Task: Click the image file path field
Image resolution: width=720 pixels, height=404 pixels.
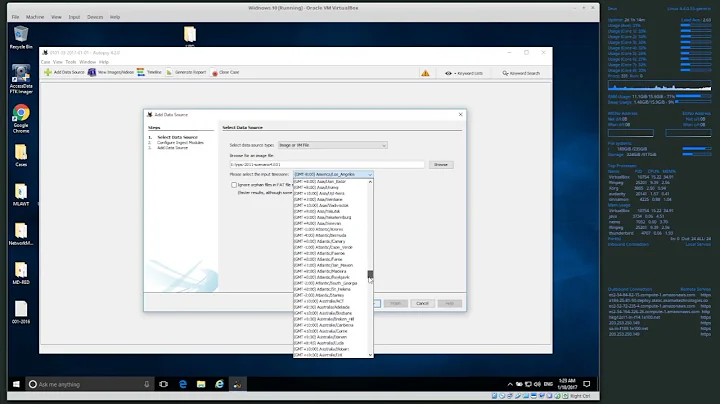Action: (x=327, y=164)
